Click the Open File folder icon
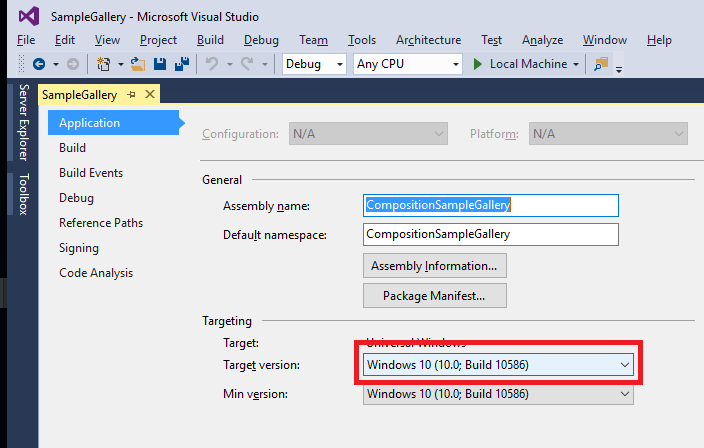This screenshot has height=448, width=704. pos(139,64)
